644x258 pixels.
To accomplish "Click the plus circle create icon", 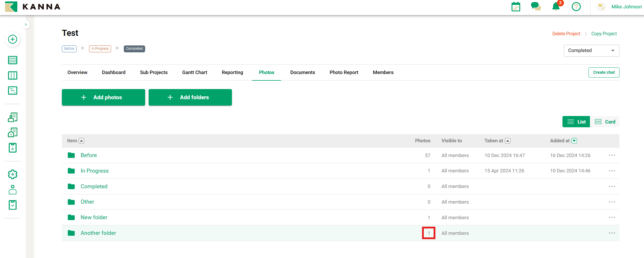I will (12, 39).
